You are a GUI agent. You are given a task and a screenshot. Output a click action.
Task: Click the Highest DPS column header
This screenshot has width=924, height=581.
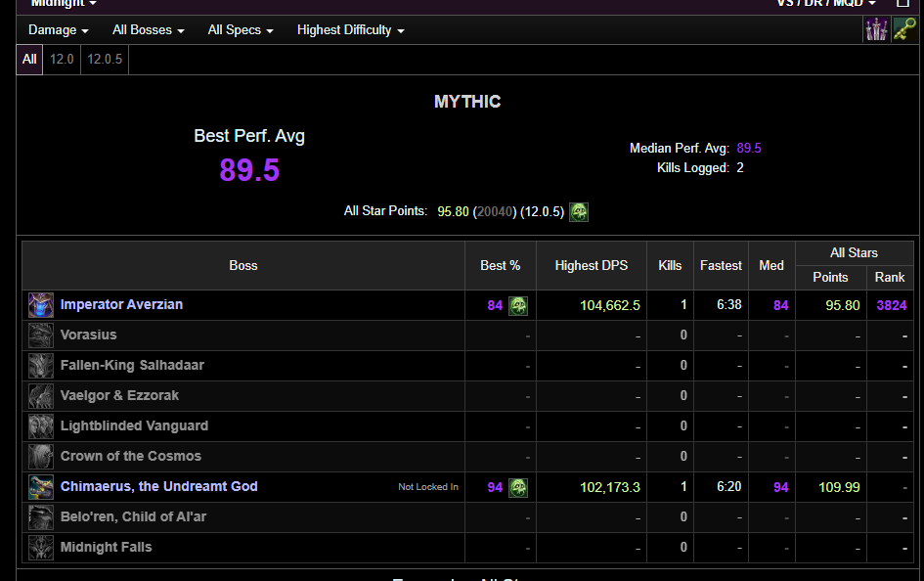(x=591, y=266)
